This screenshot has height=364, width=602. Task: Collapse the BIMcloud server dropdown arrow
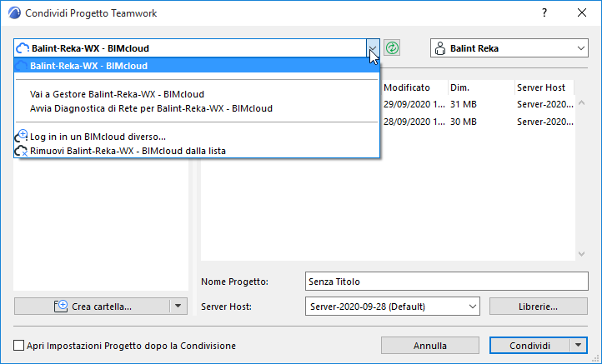coord(373,48)
